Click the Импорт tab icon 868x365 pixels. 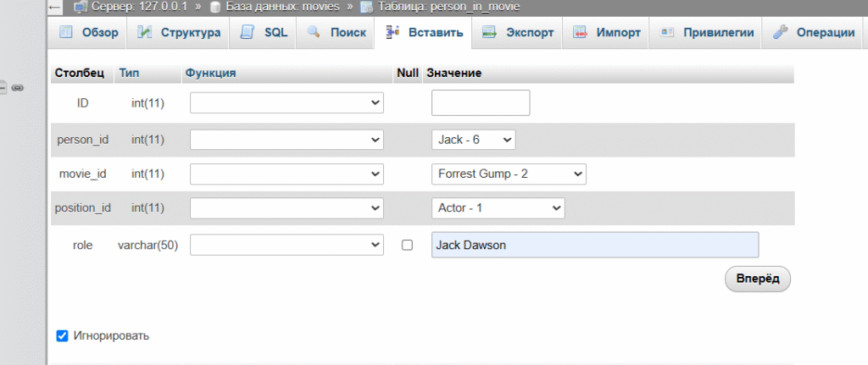point(580,32)
